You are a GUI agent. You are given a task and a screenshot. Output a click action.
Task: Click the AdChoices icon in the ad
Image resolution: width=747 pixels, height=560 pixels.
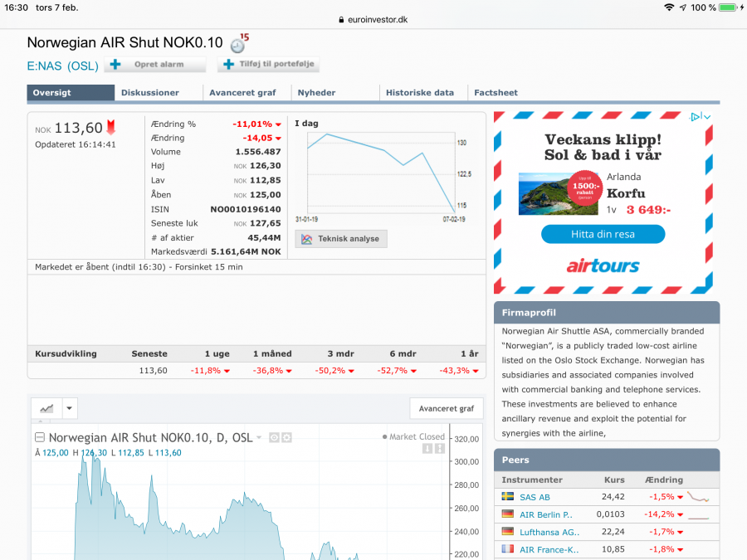pos(696,117)
